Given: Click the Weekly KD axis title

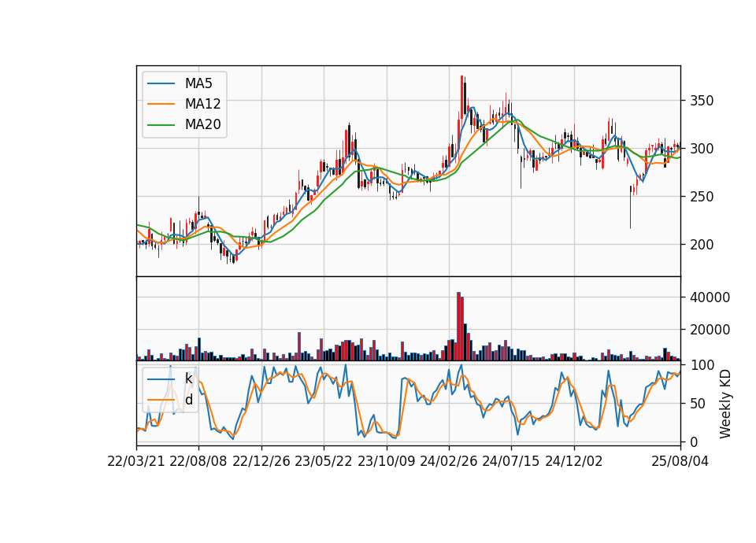Looking at the screenshot, I should [725, 404].
